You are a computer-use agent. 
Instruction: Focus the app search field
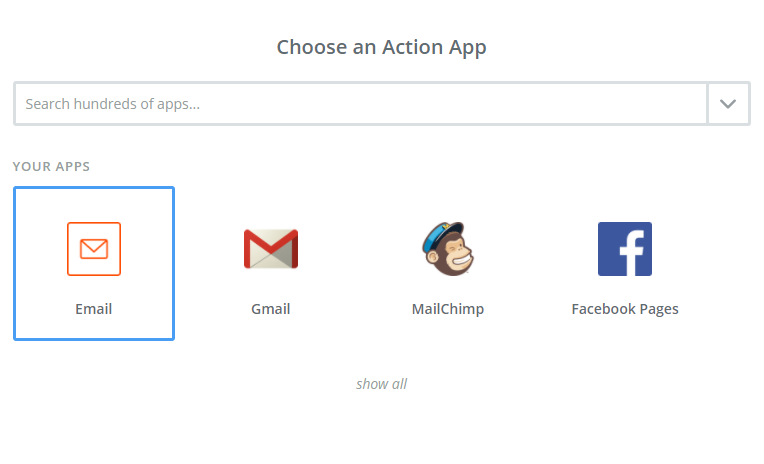point(360,104)
